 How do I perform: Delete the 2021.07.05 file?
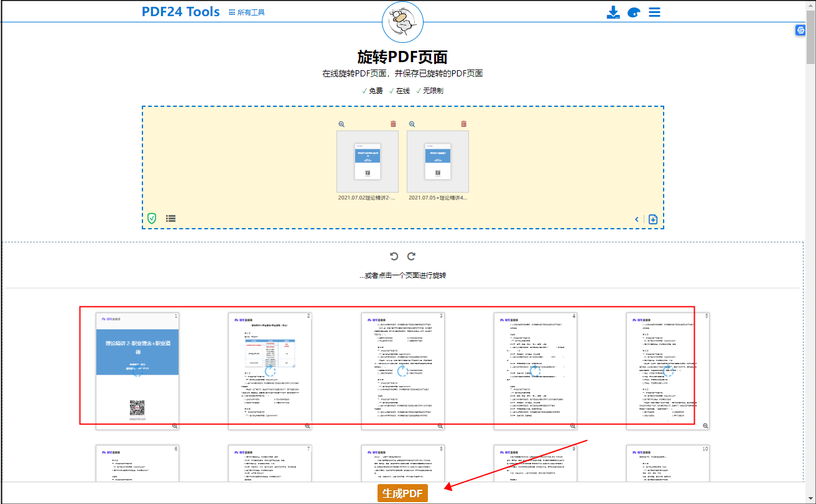click(463, 124)
